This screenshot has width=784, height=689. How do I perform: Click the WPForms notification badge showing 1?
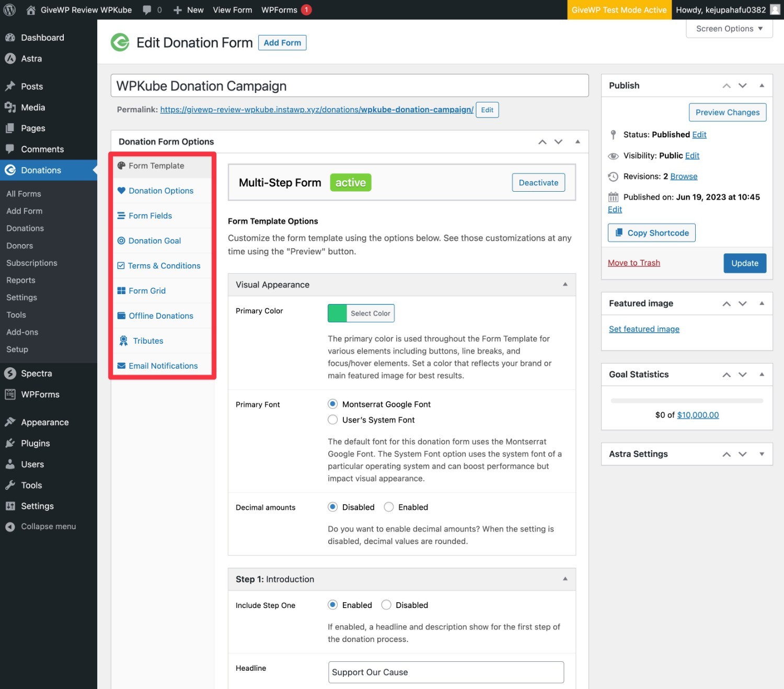pos(306,10)
